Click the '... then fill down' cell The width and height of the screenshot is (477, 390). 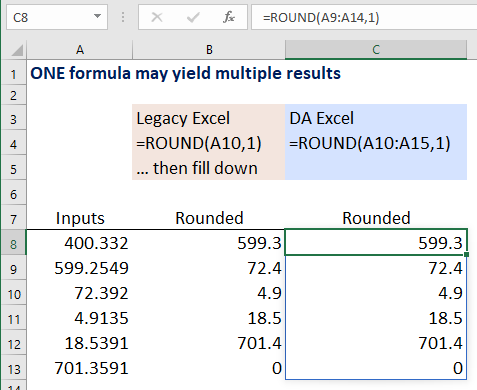pos(209,168)
